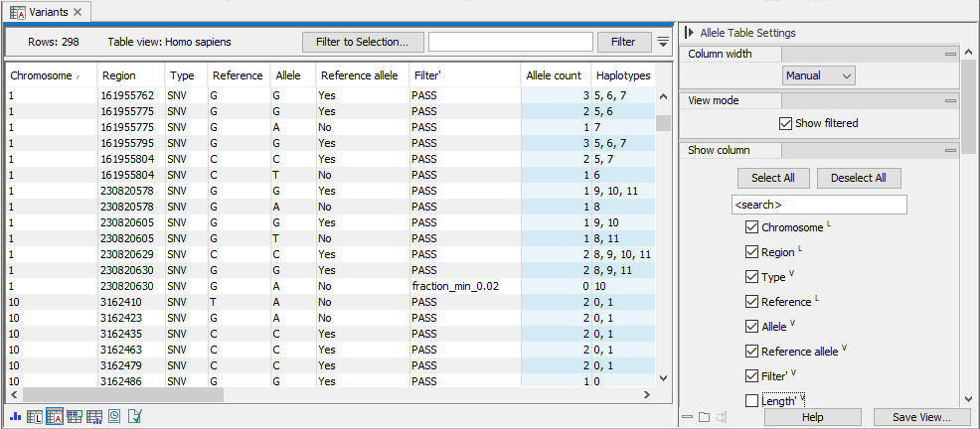
Task: Sort by the Type column header
Action: coord(186,75)
